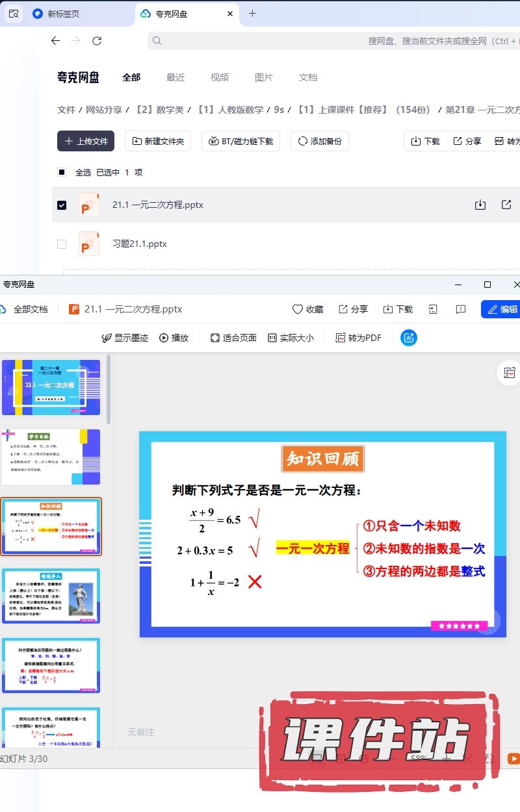Uncheck the 21.1 一元二次方程.pptx checkbox
Image resolution: width=520 pixels, height=812 pixels.
coord(62,205)
